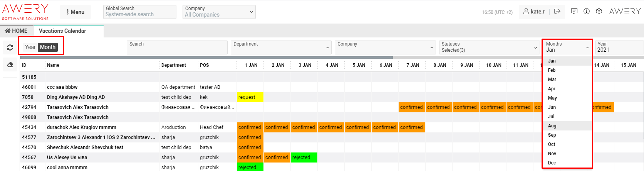Image resolution: width=644 pixels, height=171 pixels.
Task: Click the refresh icon in left sidebar
Action: (x=10, y=47)
